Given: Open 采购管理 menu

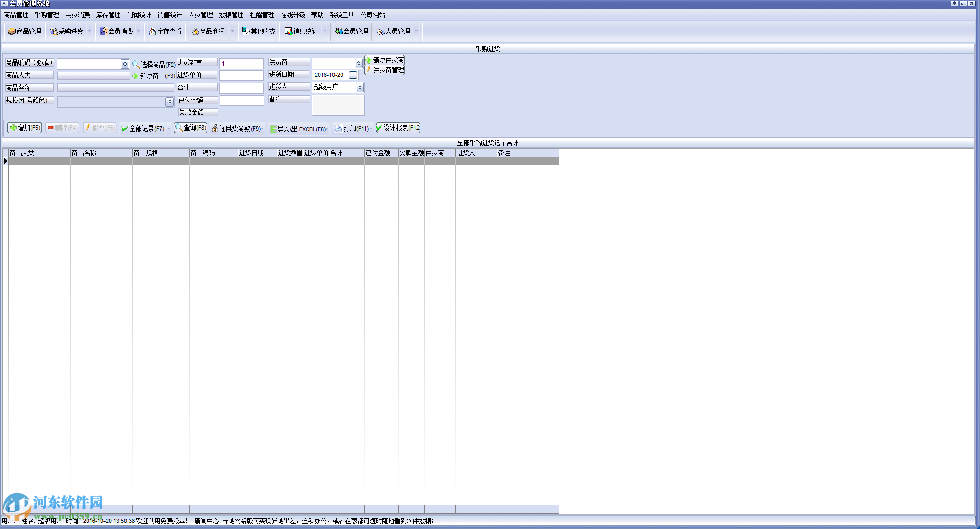Looking at the screenshot, I should [47, 15].
